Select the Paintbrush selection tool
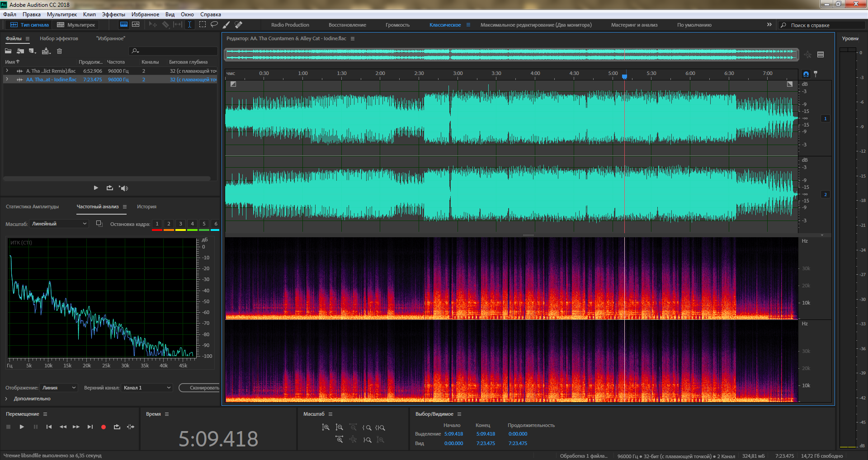Screen dimensions: 868x460 [226, 25]
